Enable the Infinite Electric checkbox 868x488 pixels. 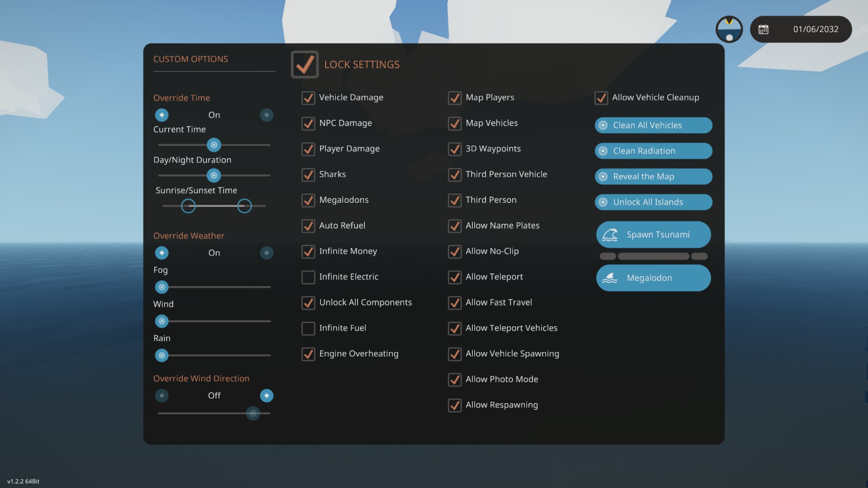(x=308, y=277)
